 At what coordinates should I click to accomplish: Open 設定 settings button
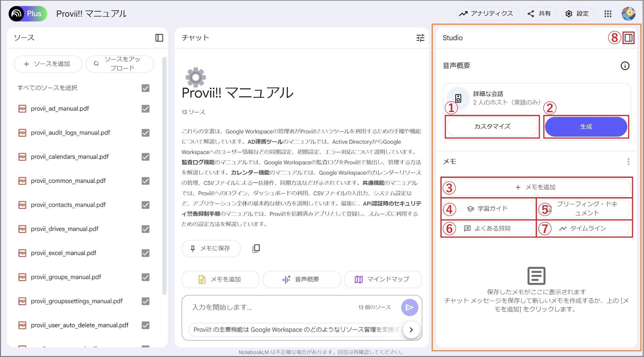point(577,14)
